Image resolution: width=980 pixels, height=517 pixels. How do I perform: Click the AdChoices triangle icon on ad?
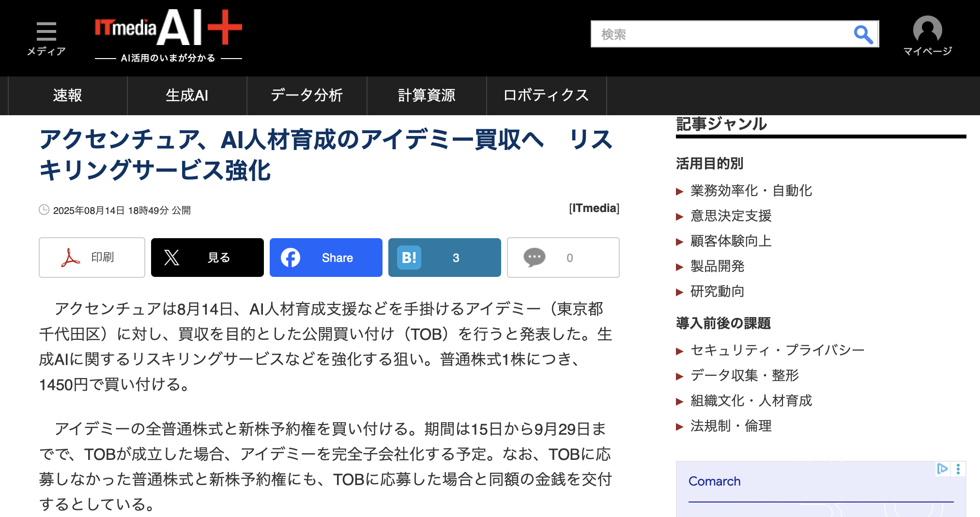tap(942, 469)
